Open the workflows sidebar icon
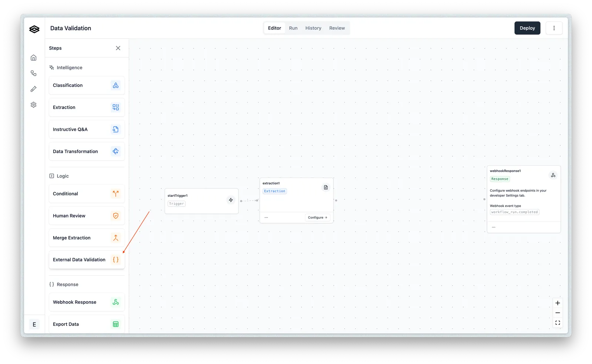The height and width of the screenshot is (364, 592). (34, 73)
